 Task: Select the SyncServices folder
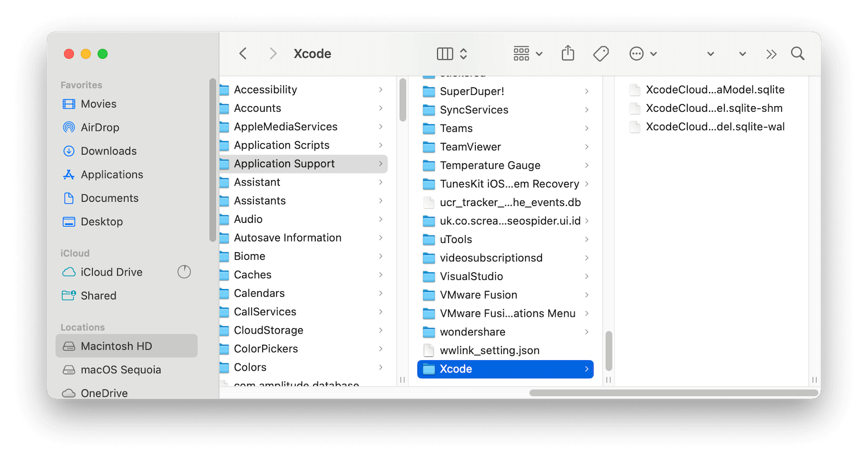[505, 110]
